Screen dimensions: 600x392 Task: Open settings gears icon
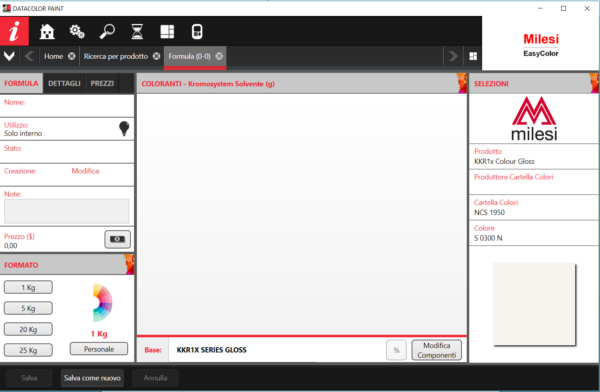[x=77, y=31]
